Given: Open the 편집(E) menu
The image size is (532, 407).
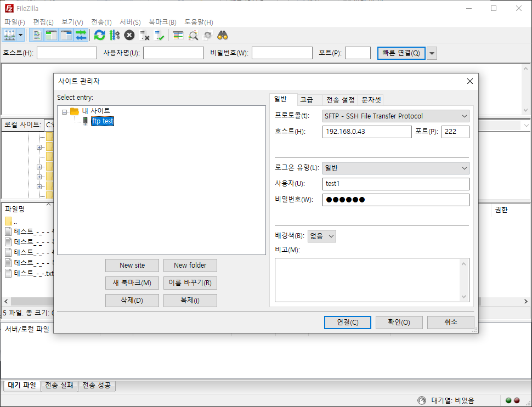Looking at the screenshot, I should point(43,22).
